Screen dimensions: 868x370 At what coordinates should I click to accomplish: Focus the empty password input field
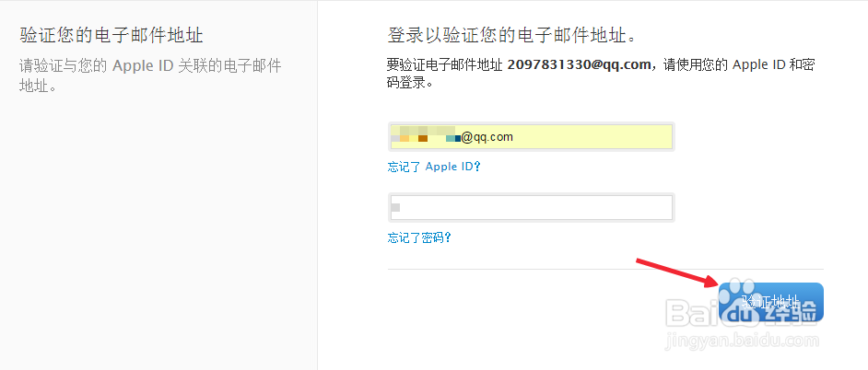click(x=532, y=207)
